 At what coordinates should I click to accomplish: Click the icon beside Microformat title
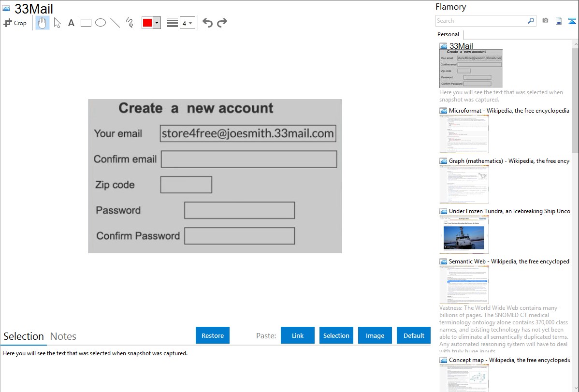pyautogui.click(x=444, y=111)
